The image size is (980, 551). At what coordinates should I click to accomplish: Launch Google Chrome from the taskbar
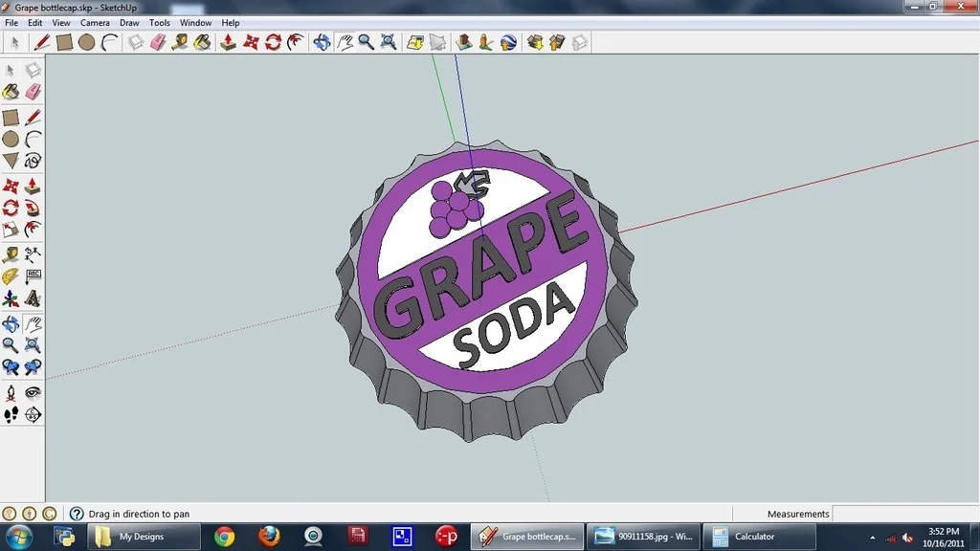[x=224, y=537]
